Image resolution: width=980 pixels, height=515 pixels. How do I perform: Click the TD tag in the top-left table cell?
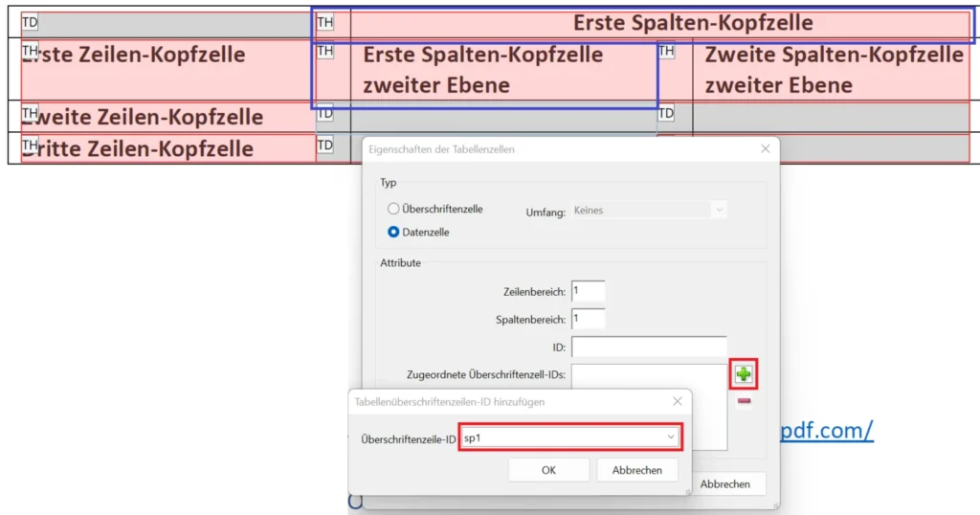click(30, 21)
